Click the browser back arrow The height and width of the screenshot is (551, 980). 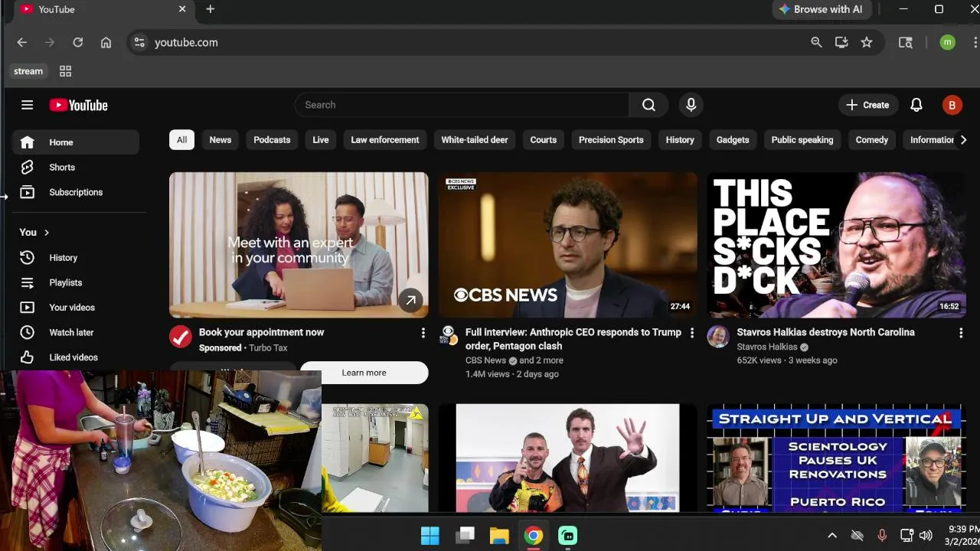[21, 43]
